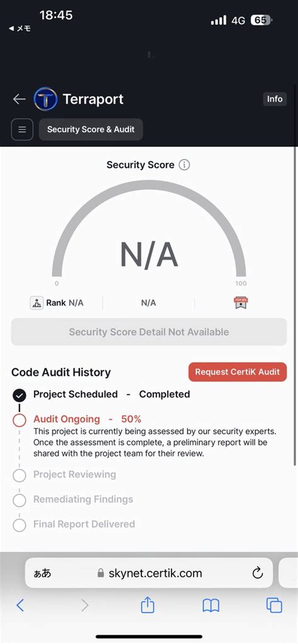Tap the Rank leaderboard icon
The width and height of the screenshot is (298, 644).
tap(36, 303)
